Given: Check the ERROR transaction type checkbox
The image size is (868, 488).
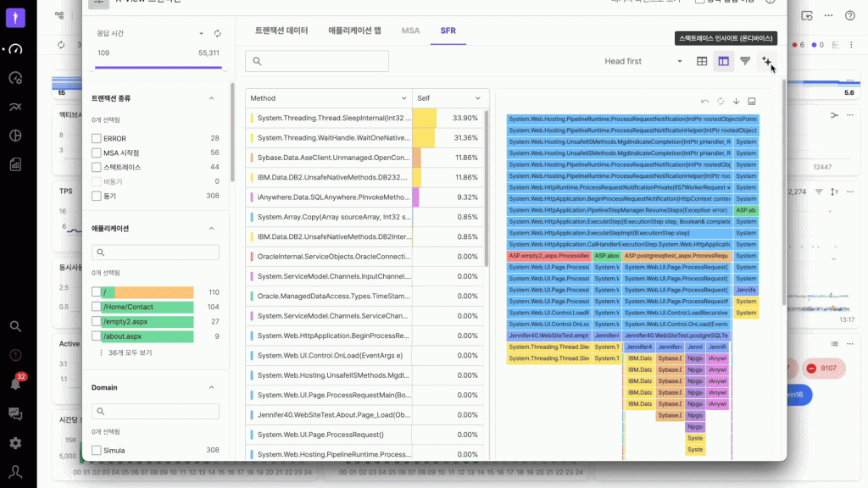Looking at the screenshot, I should pyautogui.click(x=97, y=138).
